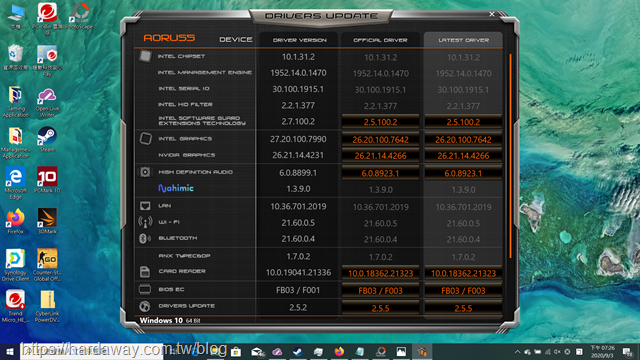This screenshot has width=640, height=360.
Task: Open Counter-Strike Global Offensive shortcut
Action: [x=47, y=265]
